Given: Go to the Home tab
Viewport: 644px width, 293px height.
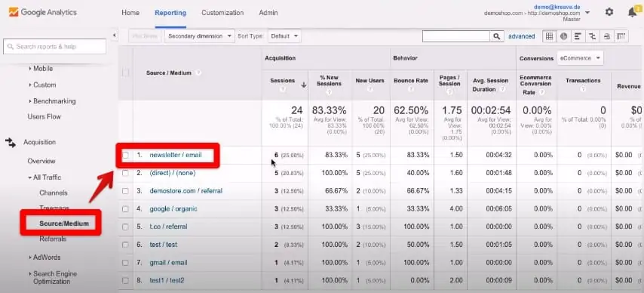Looking at the screenshot, I should click(130, 13).
